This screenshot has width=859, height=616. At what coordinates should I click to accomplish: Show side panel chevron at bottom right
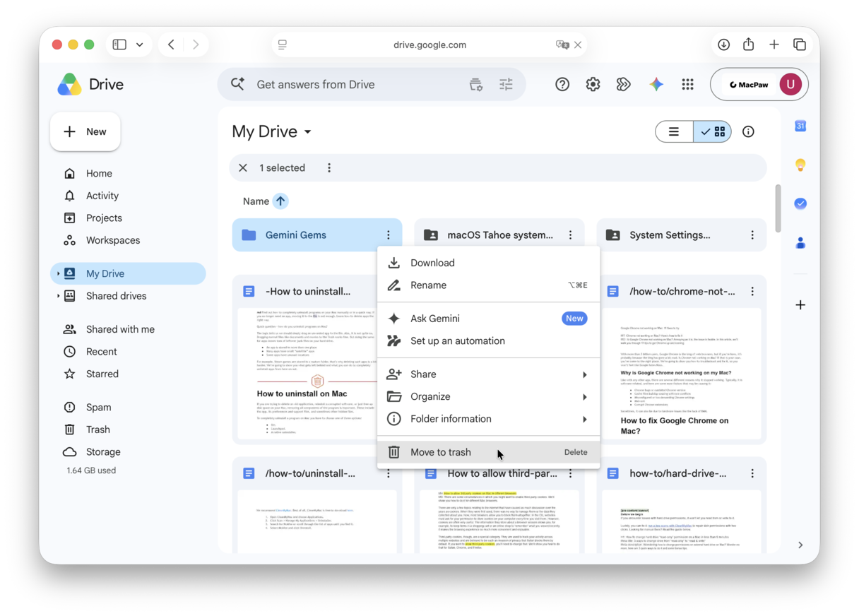click(x=800, y=545)
